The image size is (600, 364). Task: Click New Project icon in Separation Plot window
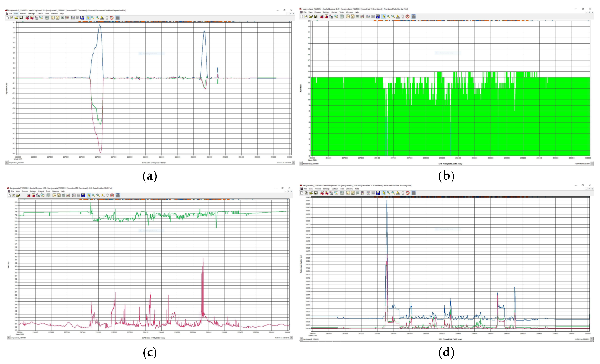pyautogui.click(x=7, y=18)
